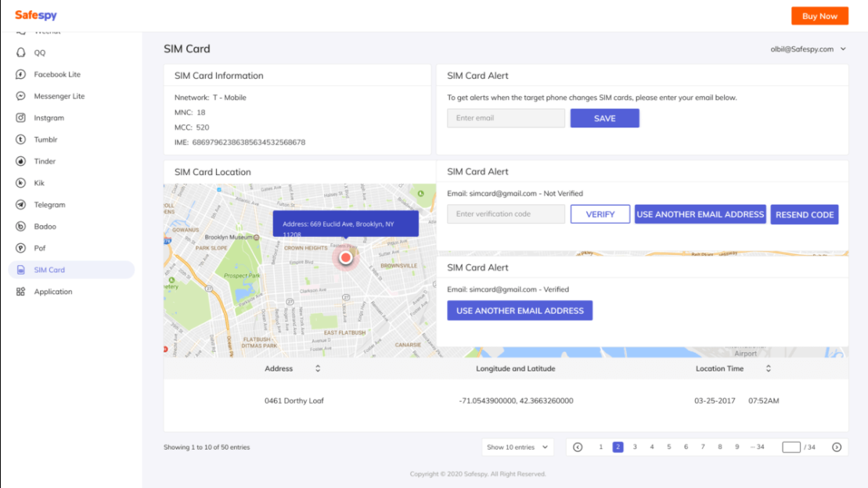Open Messenger Lite section
This screenshot has height=488, width=868.
[59, 96]
